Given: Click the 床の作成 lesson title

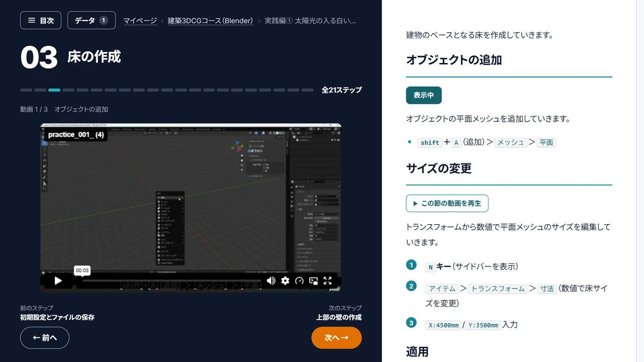Looking at the screenshot, I should click(x=94, y=57).
